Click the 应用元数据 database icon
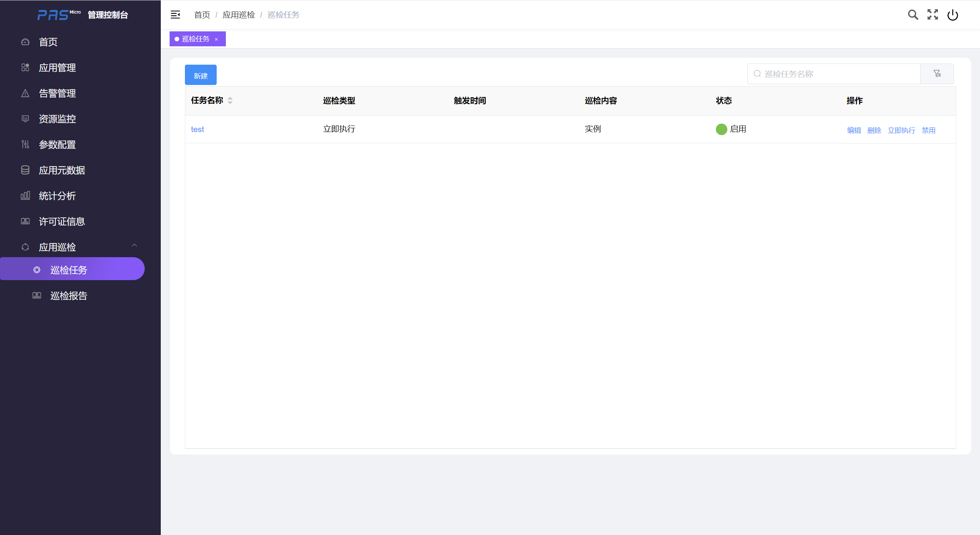 (25, 170)
